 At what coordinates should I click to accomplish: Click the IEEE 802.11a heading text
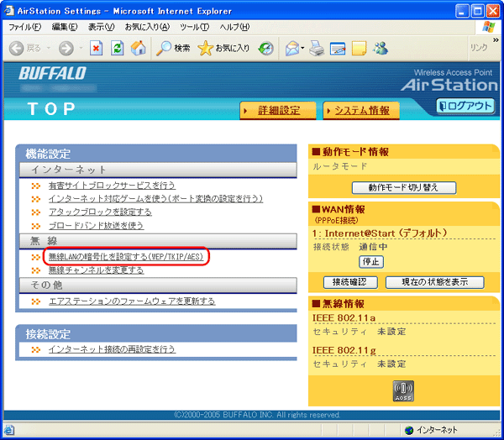click(344, 318)
